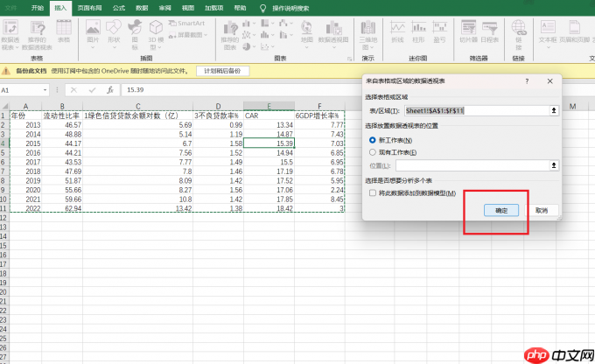
Task: Expand the pie chart dropdown arrow
Action: [x=254, y=46]
